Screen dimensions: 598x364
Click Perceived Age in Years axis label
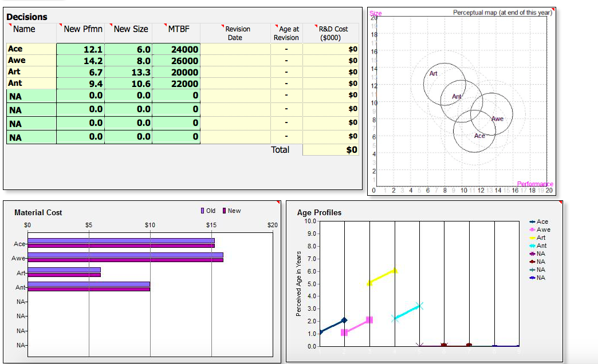(298, 283)
